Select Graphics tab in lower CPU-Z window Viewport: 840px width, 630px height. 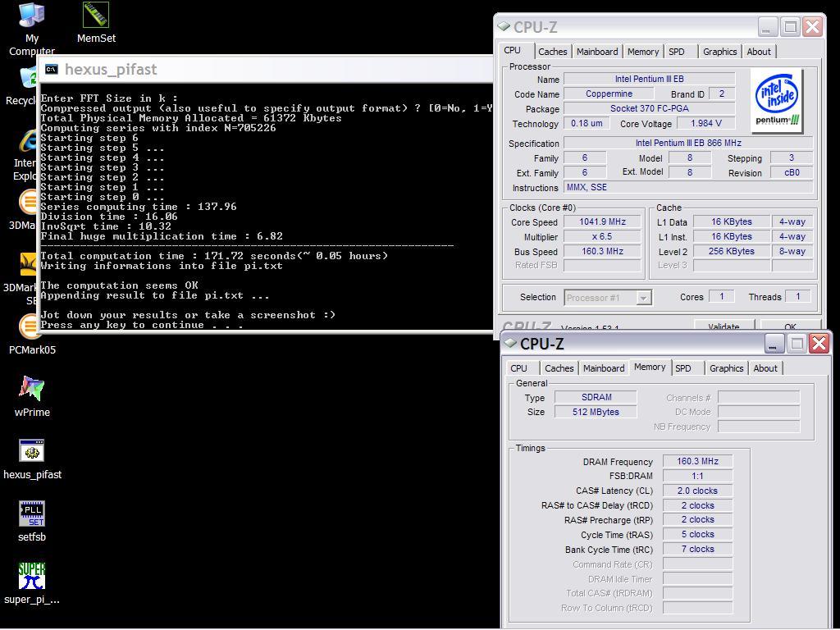point(727,368)
